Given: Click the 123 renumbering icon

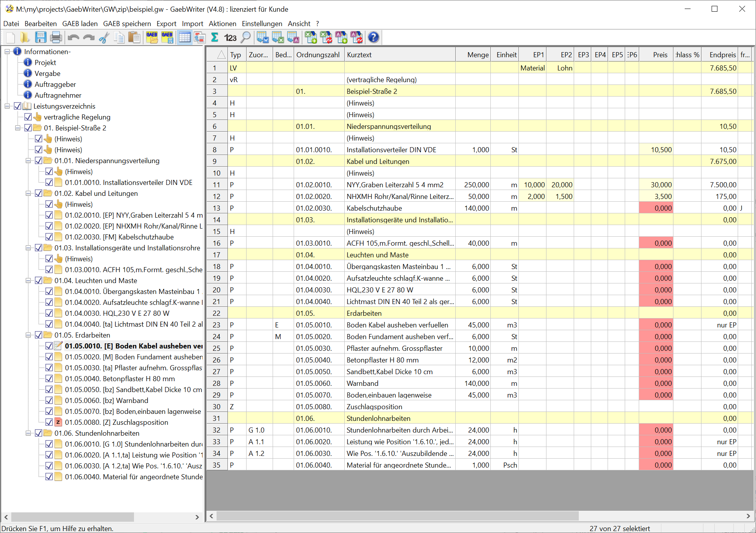Looking at the screenshot, I should 230,37.
